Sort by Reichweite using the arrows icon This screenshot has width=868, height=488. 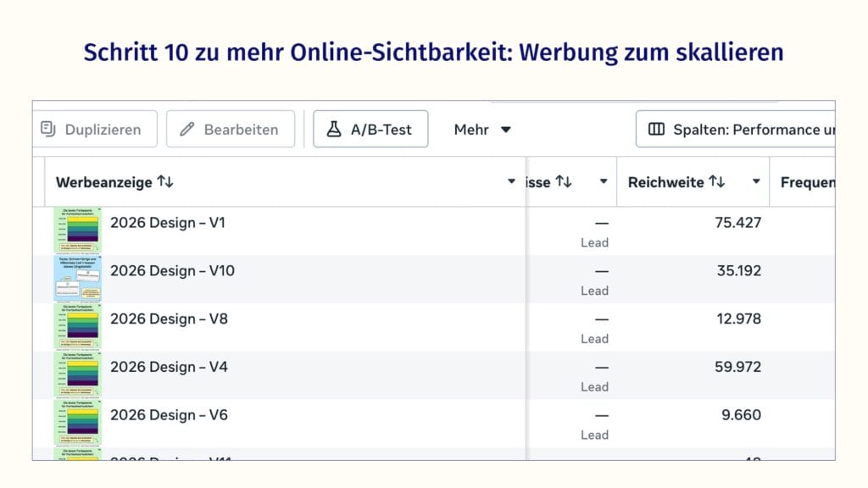717,181
